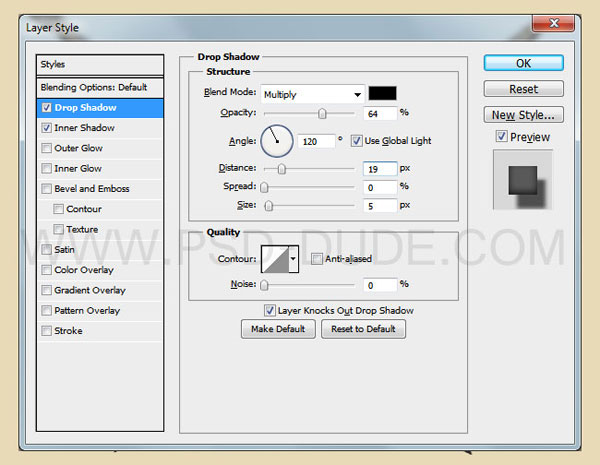This screenshot has width=600, height=465.
Task: Open the Bevel and Emboss entry
Action: 100,189
